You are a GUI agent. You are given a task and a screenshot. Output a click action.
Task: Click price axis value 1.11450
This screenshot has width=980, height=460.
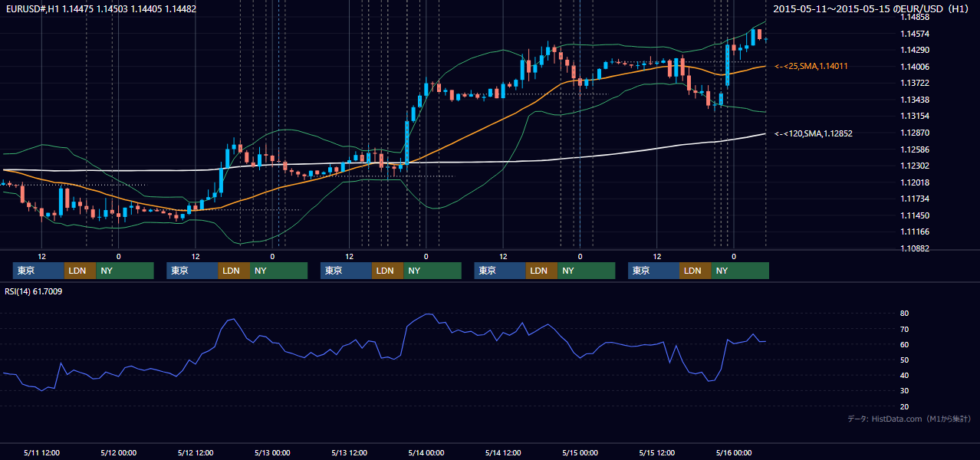click(x=915, y=215)
